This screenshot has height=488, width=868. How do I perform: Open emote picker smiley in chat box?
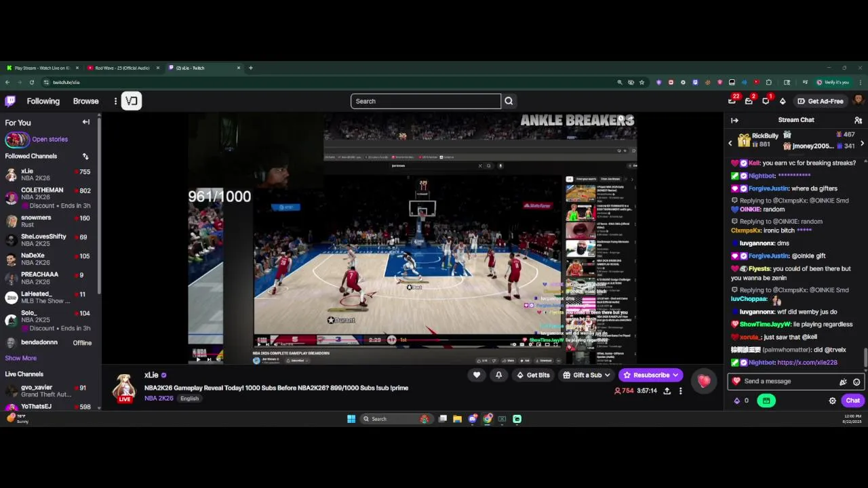click(x=856, y=382)
